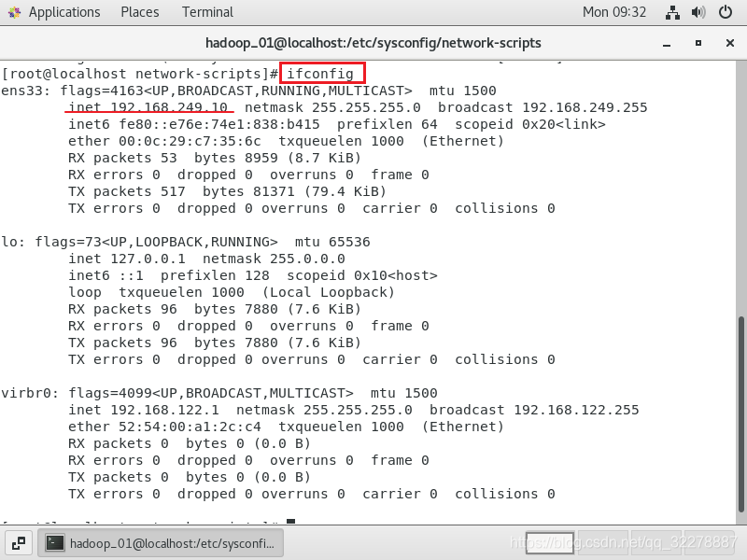Open the Applications menu

[64, 12]
